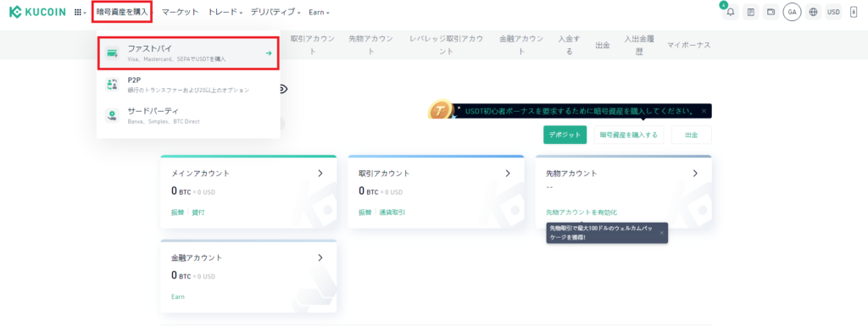Click the USDT bonus banner text
868x326 pixels.
pyautogui.click(x=580, y=111)
